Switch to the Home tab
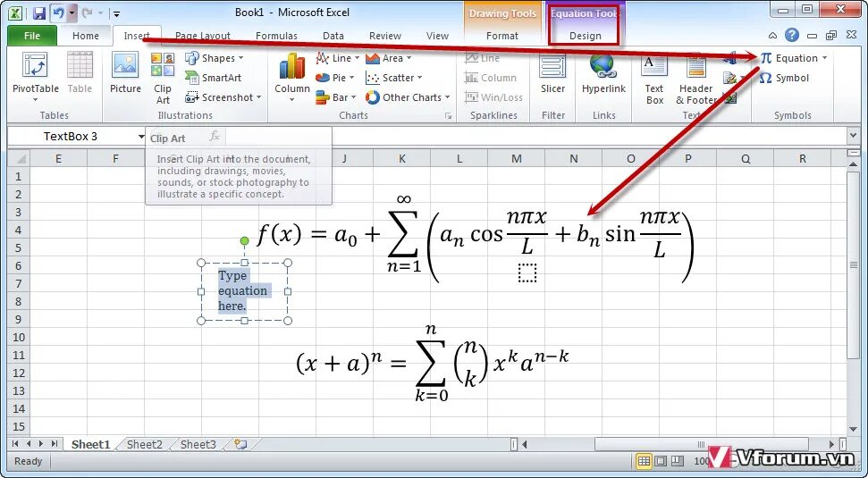The image size is (868, 478). 86,36
